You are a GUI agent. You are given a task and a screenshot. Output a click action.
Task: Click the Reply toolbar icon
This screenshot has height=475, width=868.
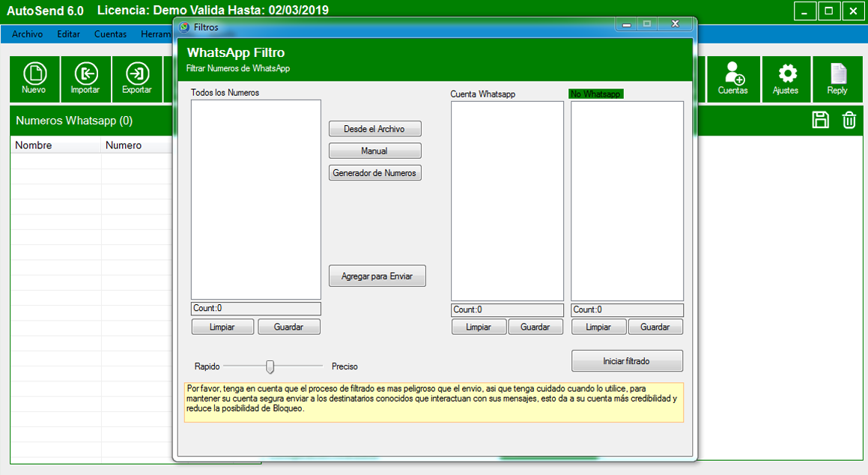click(837, 79)
